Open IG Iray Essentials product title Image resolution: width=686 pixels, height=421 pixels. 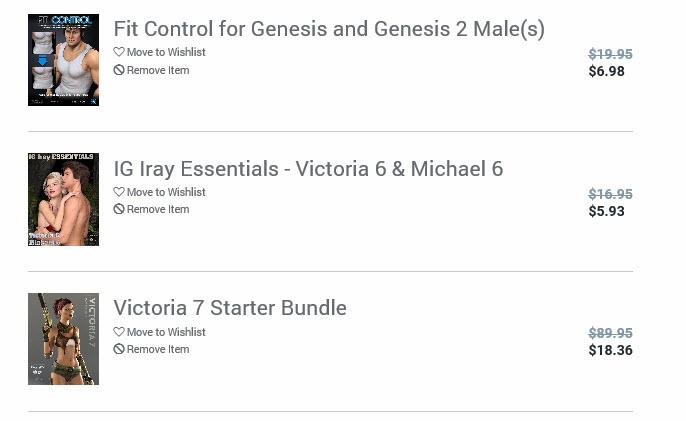tap(308, 169)
